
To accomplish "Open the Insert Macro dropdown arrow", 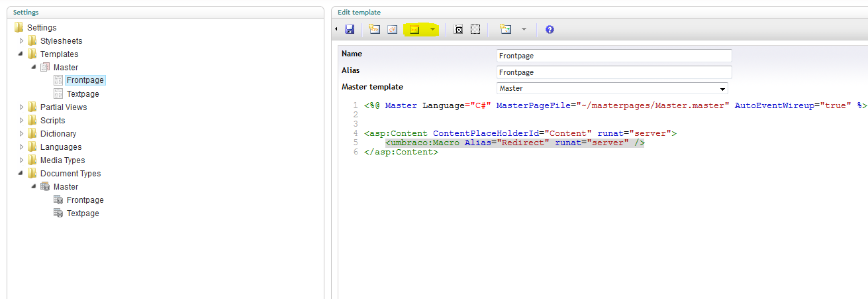I will 432,30.
